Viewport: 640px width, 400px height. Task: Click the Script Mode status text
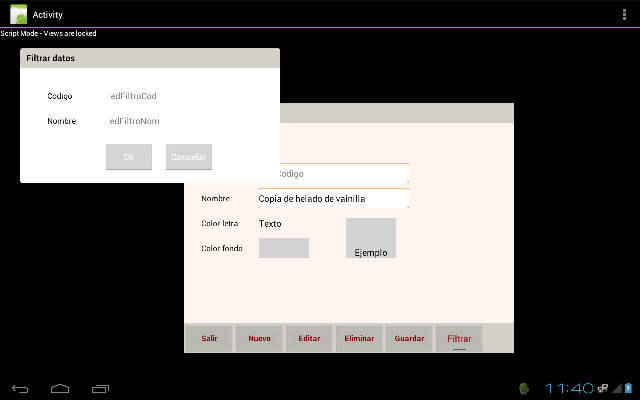coord(48,33)
